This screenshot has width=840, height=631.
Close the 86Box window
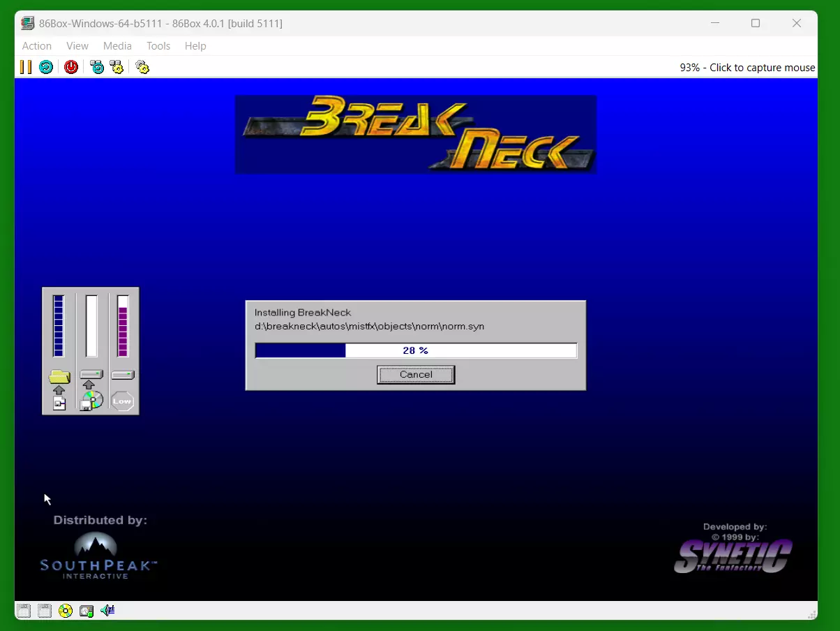pos(797,23)
